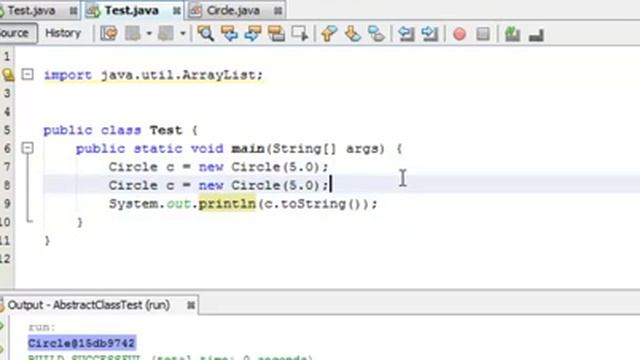Toggle a bookmark on the current line
Viewport: 640px width, 360px height.
(x=376, y=33)
